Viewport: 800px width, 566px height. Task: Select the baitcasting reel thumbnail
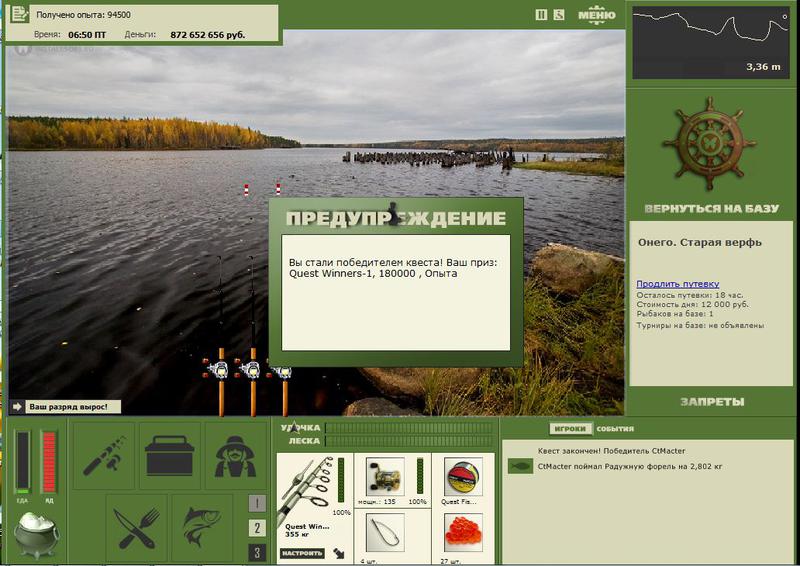pyautogui.click(x=385, y=477)
